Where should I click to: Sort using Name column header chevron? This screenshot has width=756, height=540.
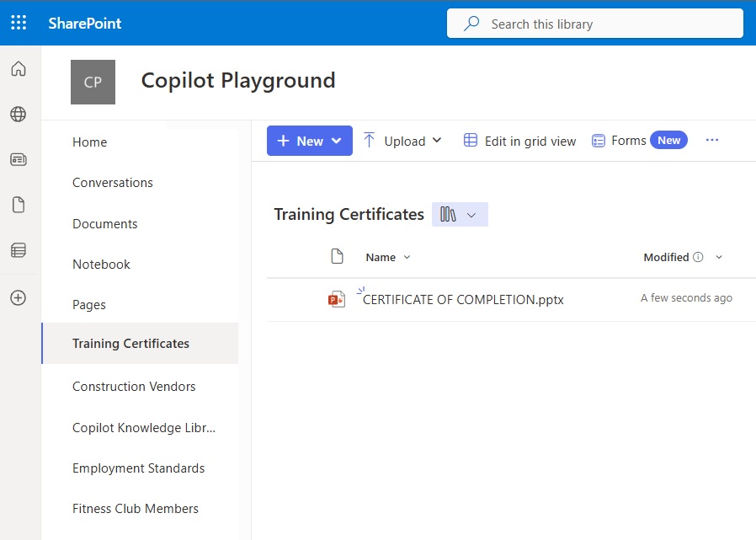pos(407,258)
